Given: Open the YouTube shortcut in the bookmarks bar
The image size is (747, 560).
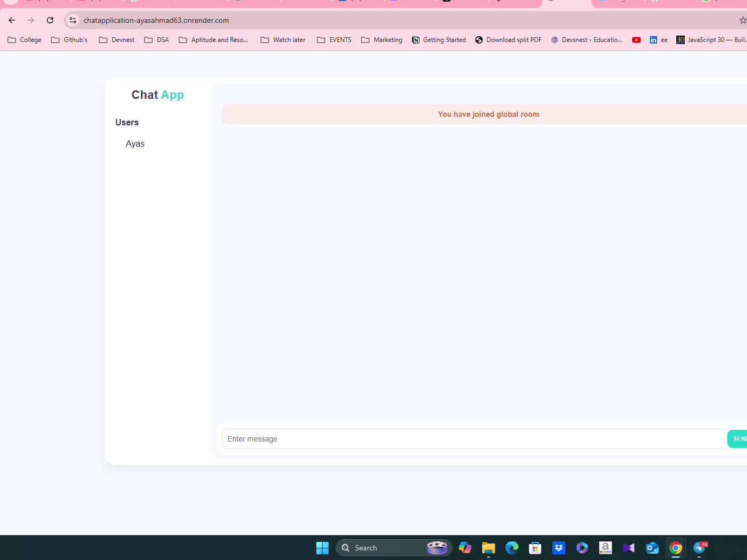Looking at the screenshot, I should (x=636, y=39).
